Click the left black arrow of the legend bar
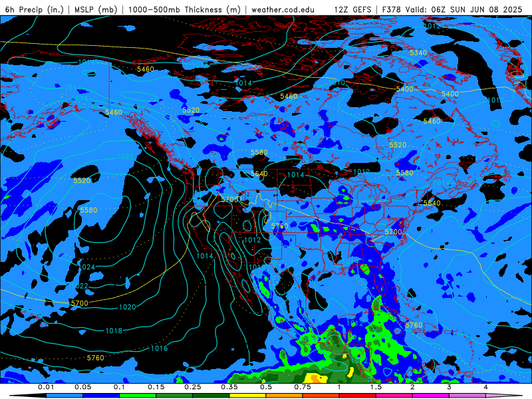This screenshot has height=399, width=532. pyautogui.click(x=28, y=396)
